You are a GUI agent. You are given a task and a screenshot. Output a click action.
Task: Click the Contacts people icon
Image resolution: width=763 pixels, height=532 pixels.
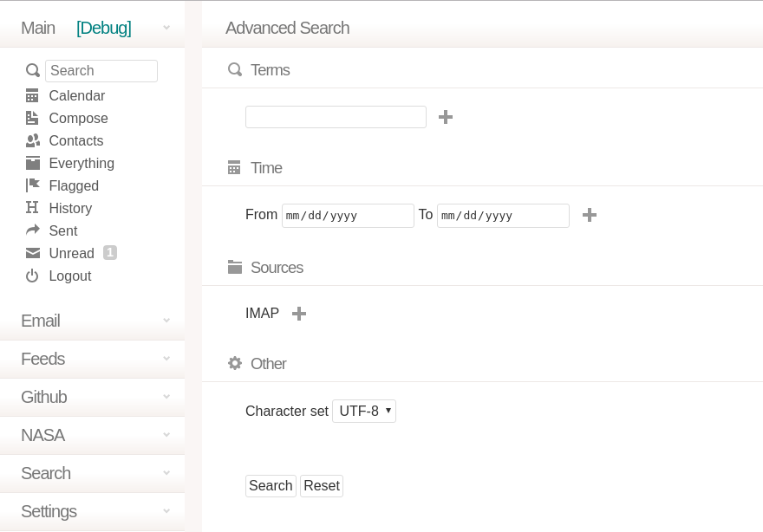point(32,140)
